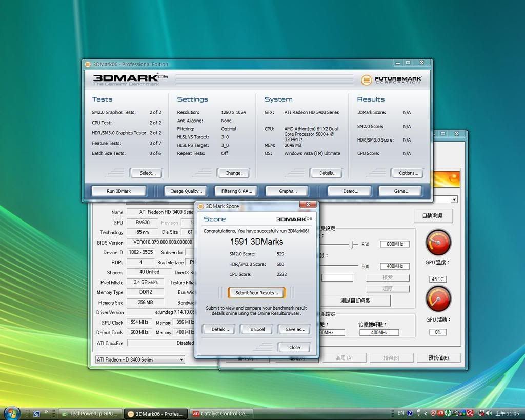Open Details... in the score dialog

(x=219, y=330)
